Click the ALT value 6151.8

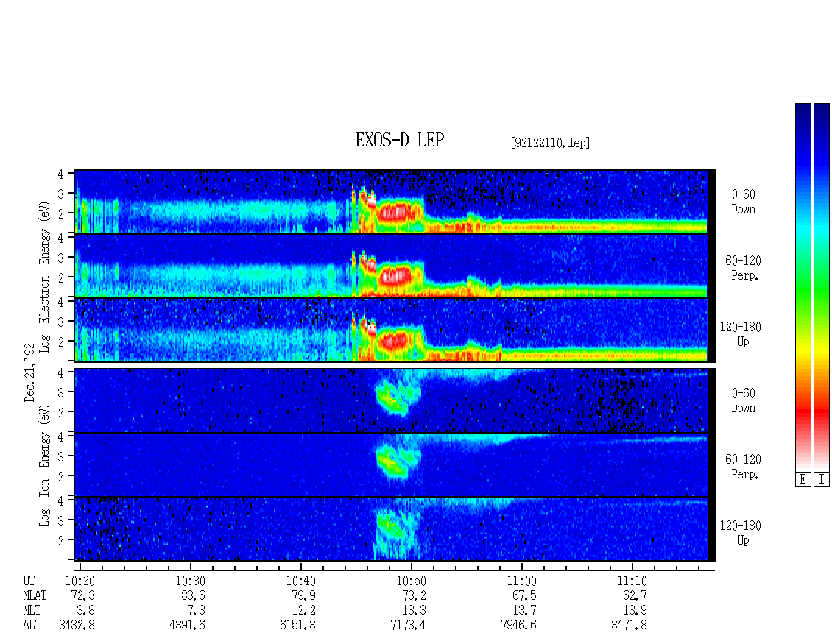point(297,625)
